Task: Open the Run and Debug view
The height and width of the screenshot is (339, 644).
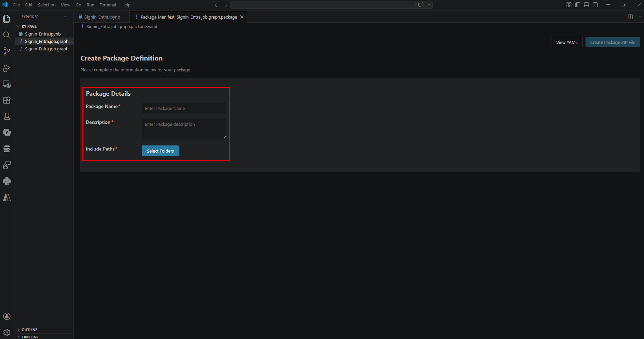Action: click(x=7, y=68)
